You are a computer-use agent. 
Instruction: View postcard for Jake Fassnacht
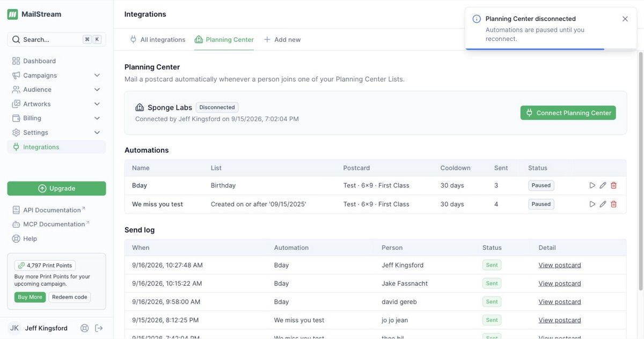click(560, 284)
